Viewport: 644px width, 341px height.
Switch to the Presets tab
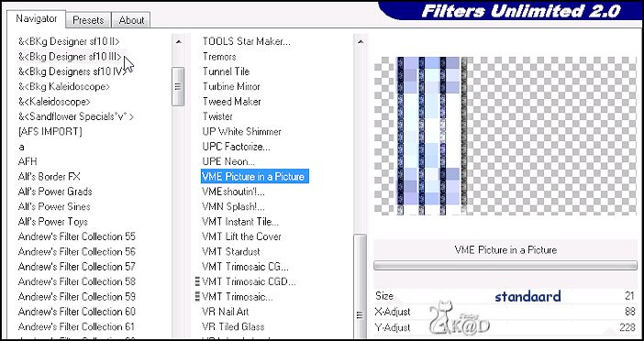point(88,20)
